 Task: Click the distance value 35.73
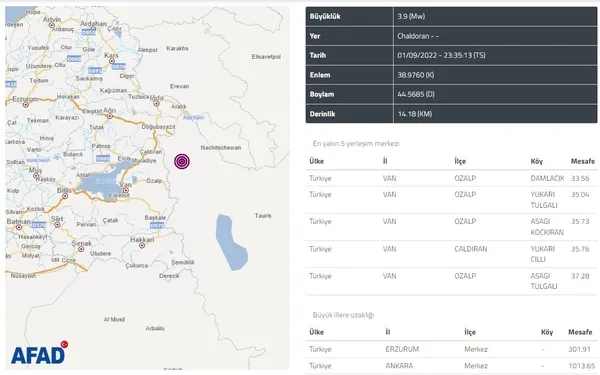point(580,222)
